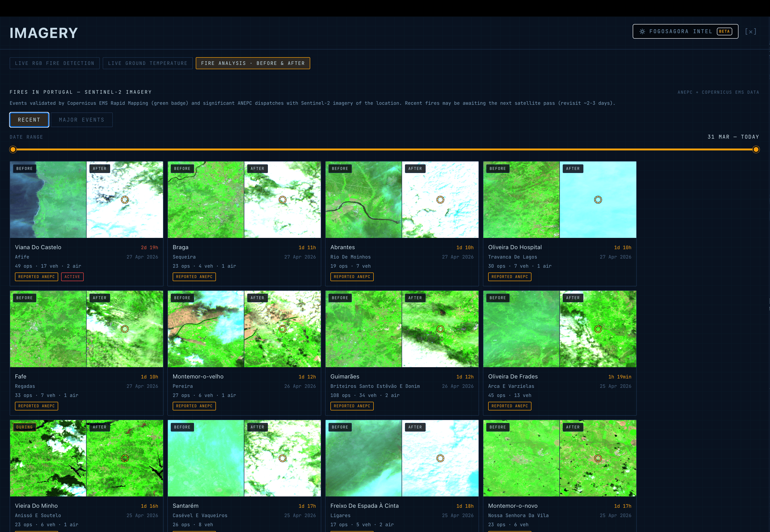Open Freixo De Espada À Cinta before image
Viewport: 770px width, 532px height.
point(364,458)
